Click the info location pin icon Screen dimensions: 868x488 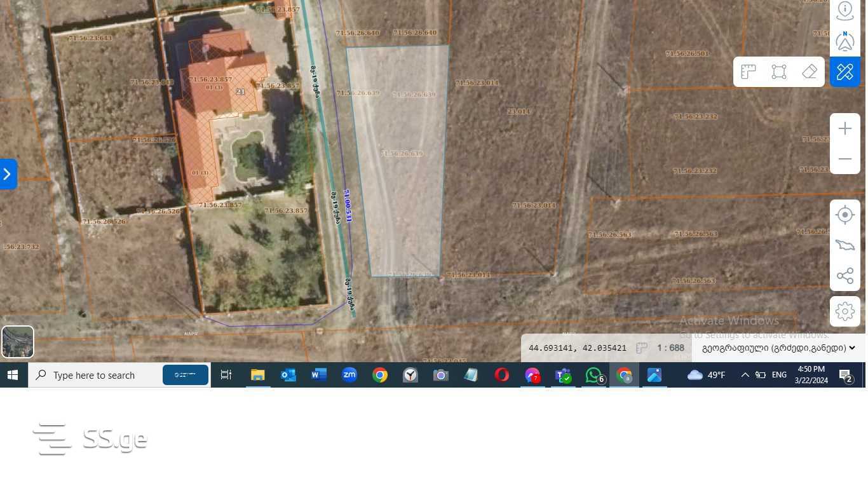tap(844, 10)
